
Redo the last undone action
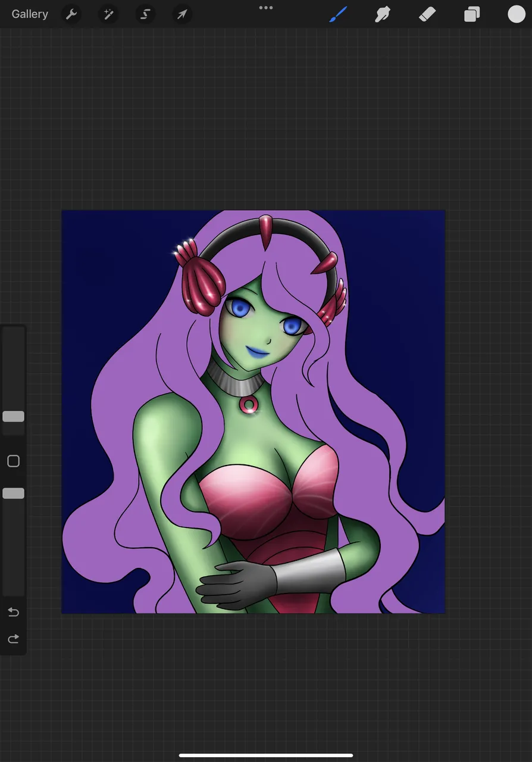click(13, 639)
